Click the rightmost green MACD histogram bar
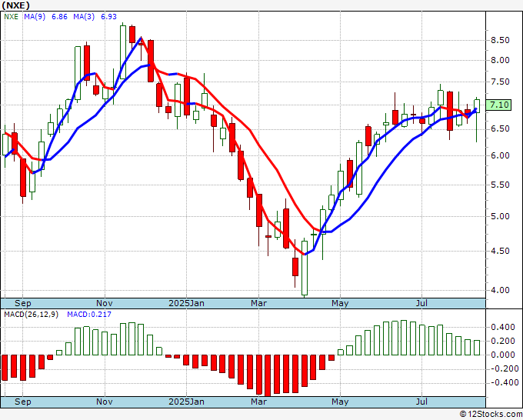523x420 pixels. pyautogui.click(x=477, y=348)
